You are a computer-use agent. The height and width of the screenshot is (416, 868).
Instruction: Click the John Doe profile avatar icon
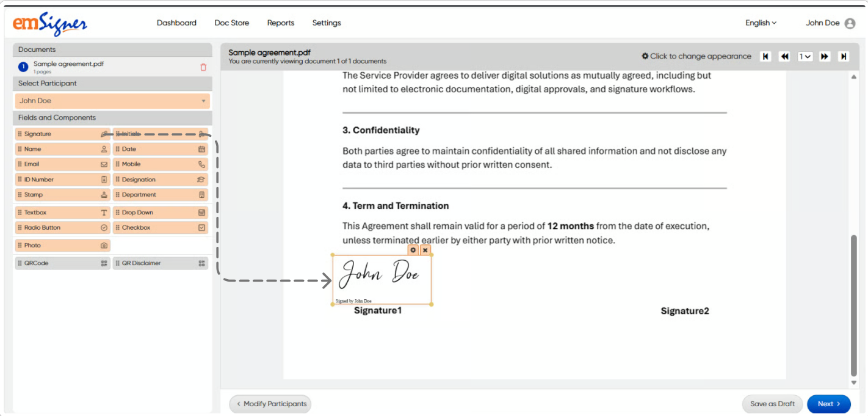point(850,23)
